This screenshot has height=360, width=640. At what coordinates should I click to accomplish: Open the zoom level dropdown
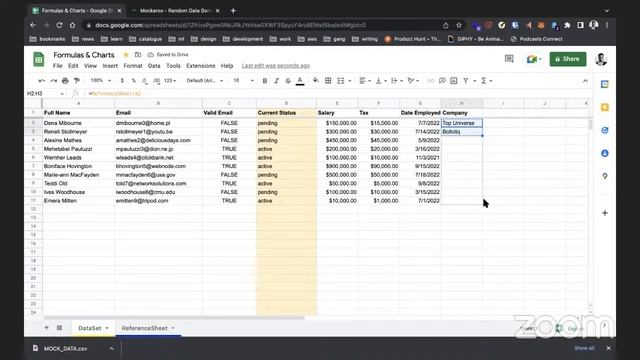click(x=100, y=81)
